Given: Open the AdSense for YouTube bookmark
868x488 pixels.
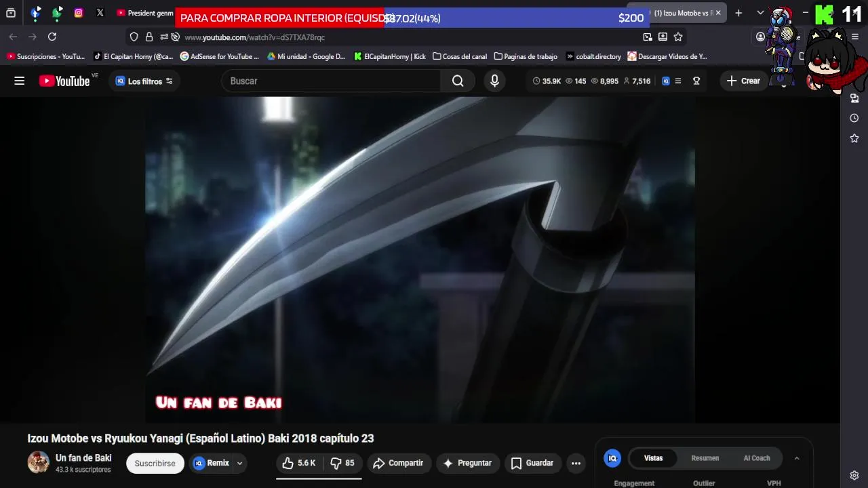Looking at the screenshot, I should tap(220, 56).
